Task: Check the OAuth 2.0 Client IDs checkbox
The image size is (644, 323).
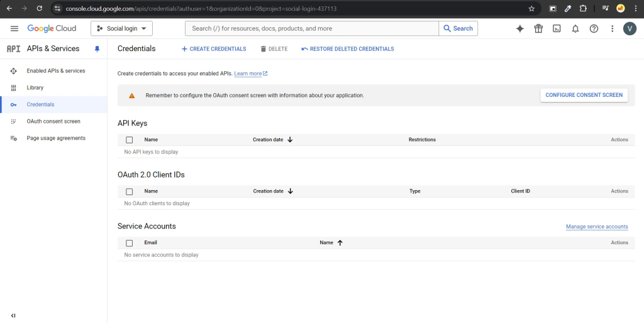Action: (130, 191)
